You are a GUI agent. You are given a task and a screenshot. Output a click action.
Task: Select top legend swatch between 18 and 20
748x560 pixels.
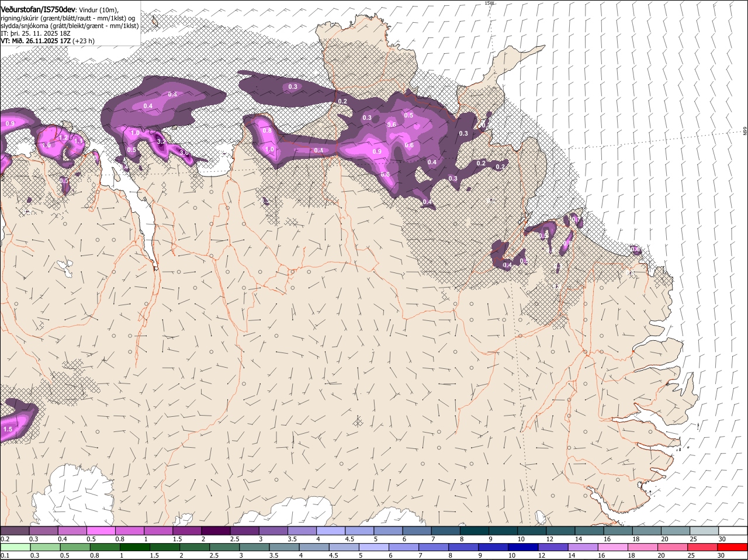click(x=647, y=530)
